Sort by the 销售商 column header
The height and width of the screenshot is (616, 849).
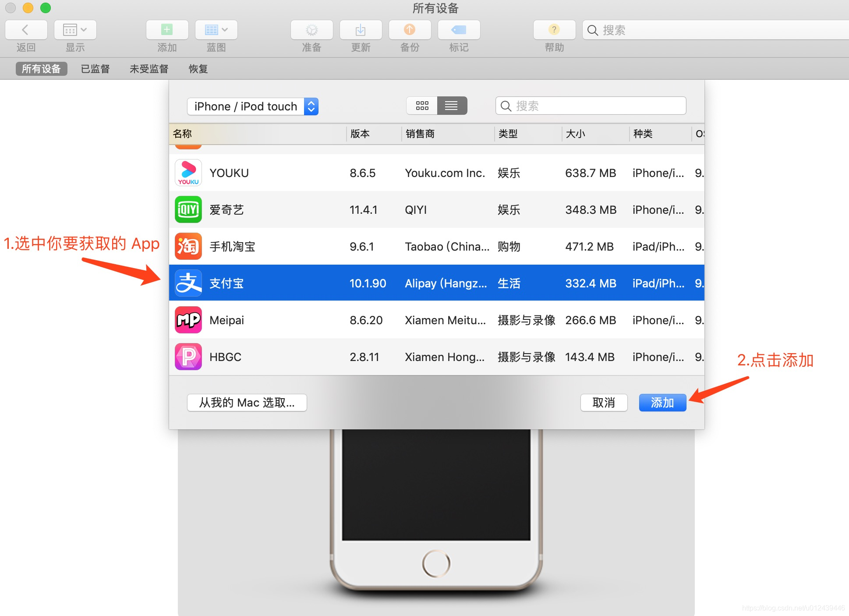point(448,134)
